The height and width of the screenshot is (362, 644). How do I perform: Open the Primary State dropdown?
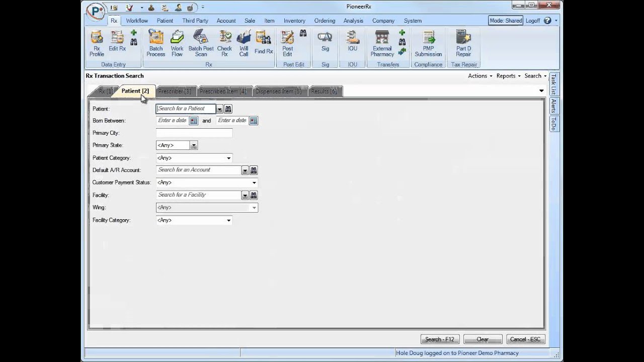click(x=194, y=145)
